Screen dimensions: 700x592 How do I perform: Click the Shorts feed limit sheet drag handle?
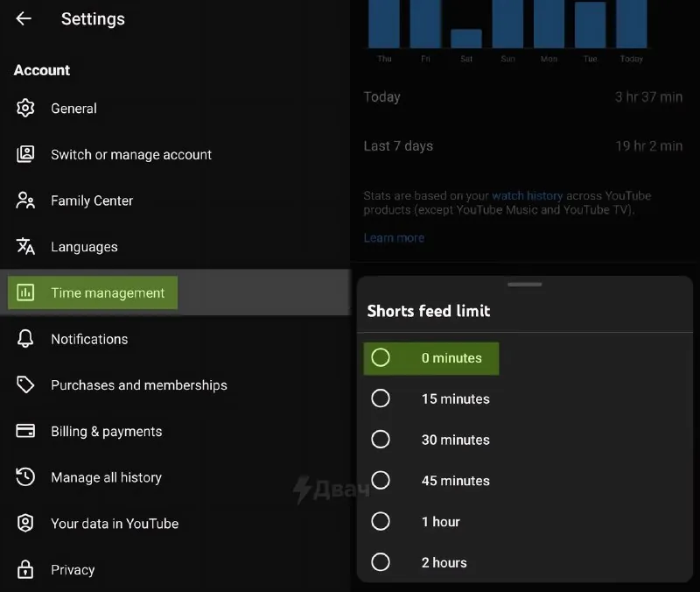tap(524, 284)
